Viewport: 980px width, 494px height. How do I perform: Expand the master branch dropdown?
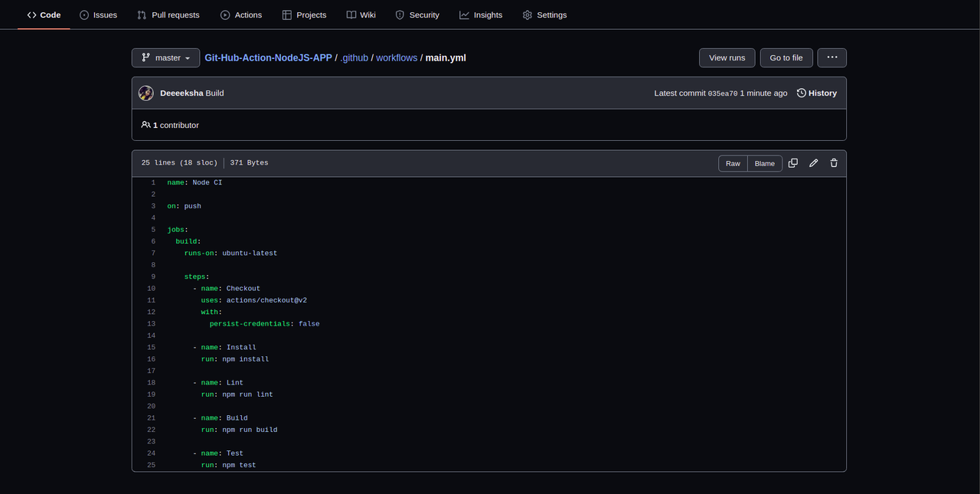[165, 57]
